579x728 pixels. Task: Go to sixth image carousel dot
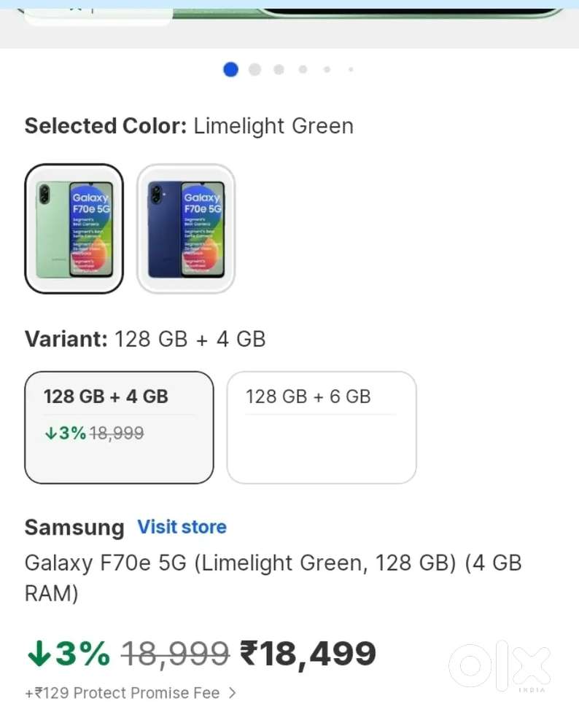click(x=351, y=70)
